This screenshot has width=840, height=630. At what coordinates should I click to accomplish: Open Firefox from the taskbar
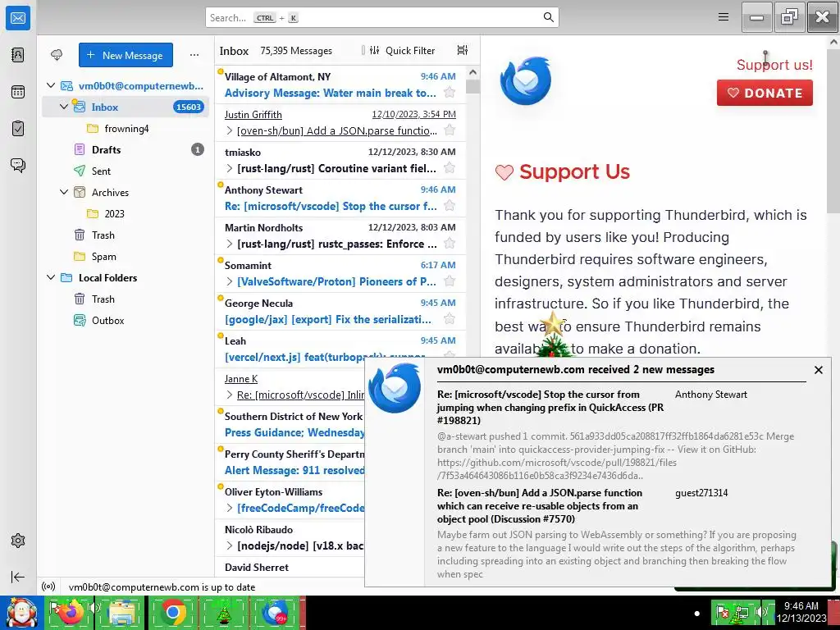(71, 613)
